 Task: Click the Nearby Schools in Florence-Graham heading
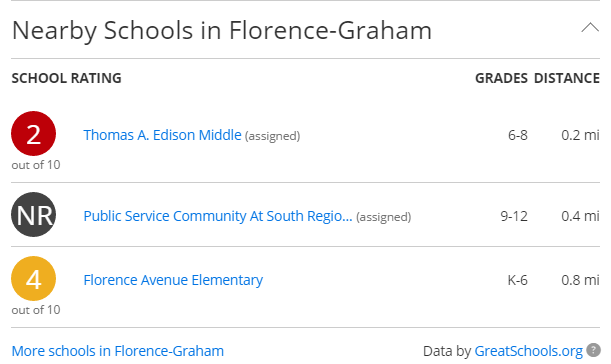click(x=222, y=30)
